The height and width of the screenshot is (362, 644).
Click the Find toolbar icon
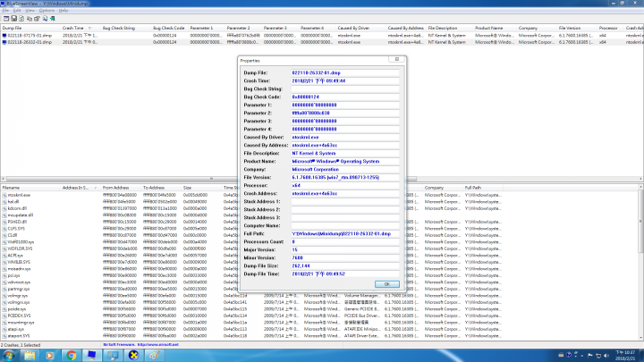(x=45, y=19)
